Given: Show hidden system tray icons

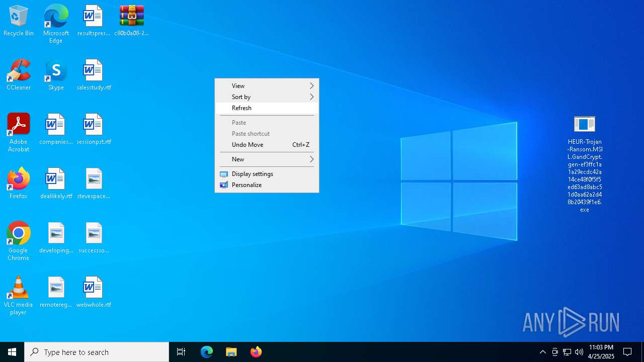Looking at the screenshot, I should pyautogui.click(x=543, y=352).
